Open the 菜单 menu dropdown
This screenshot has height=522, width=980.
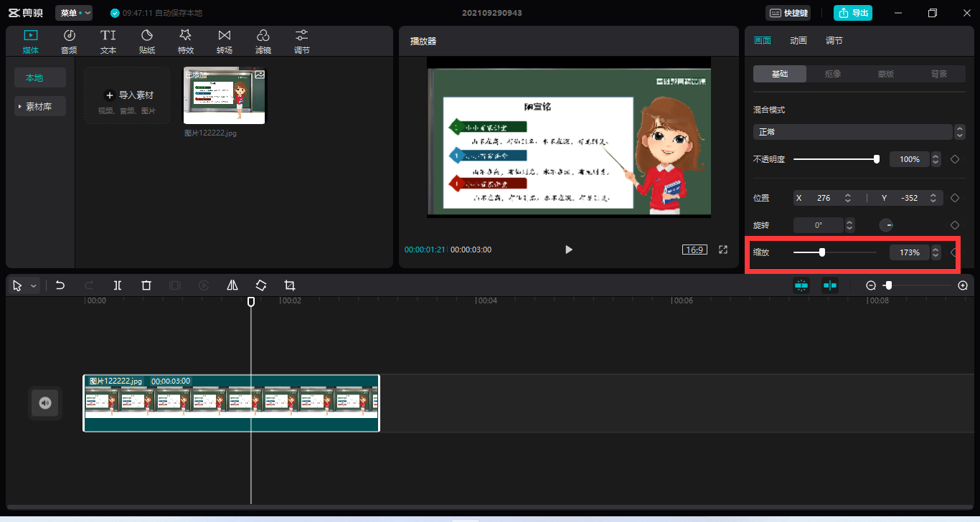click(x=74, y=13)
